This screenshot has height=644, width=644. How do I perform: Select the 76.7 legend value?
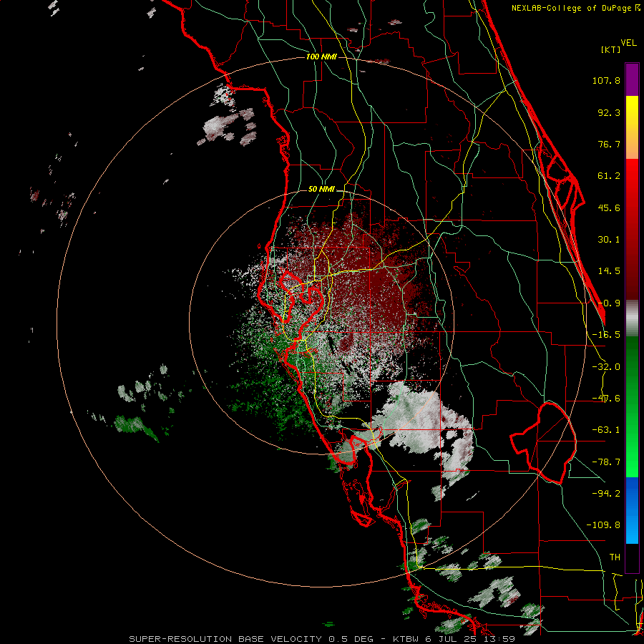point(609,144)
